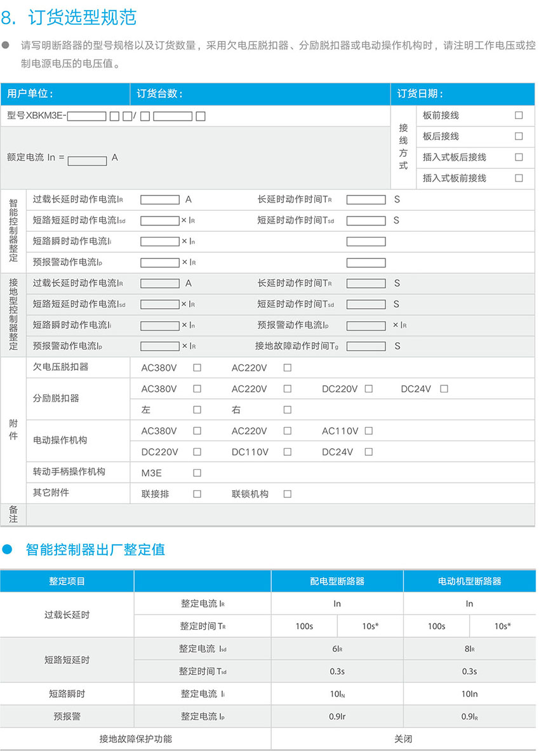
Task: Click the 额定电流 In input box
Action: [x=87, y=161]
